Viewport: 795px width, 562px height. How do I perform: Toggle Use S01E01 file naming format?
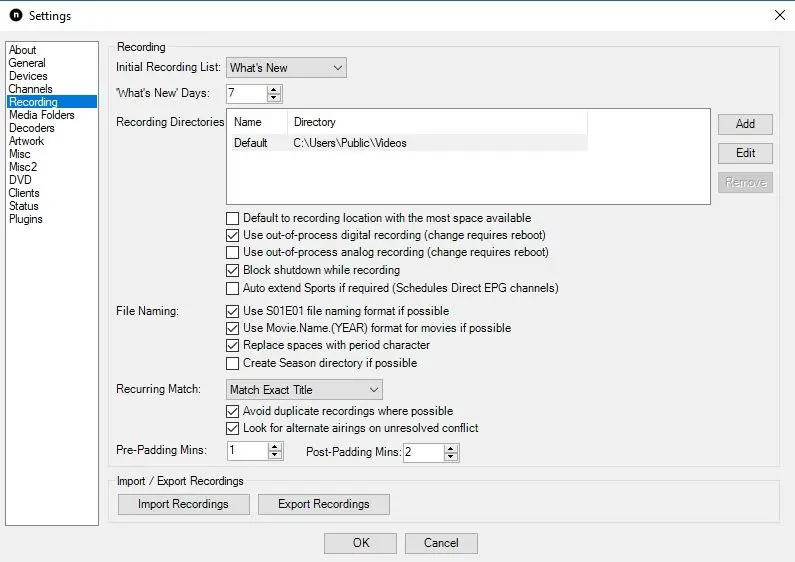232,311
